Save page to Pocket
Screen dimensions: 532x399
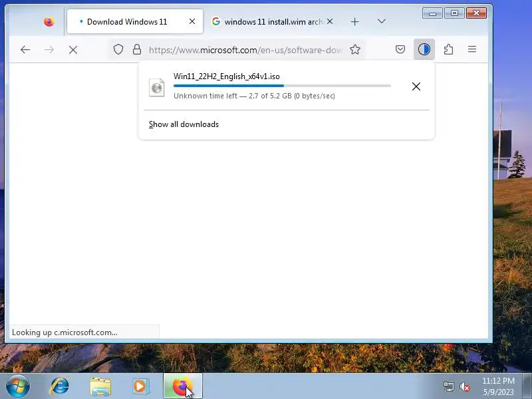tap(400, 49)
